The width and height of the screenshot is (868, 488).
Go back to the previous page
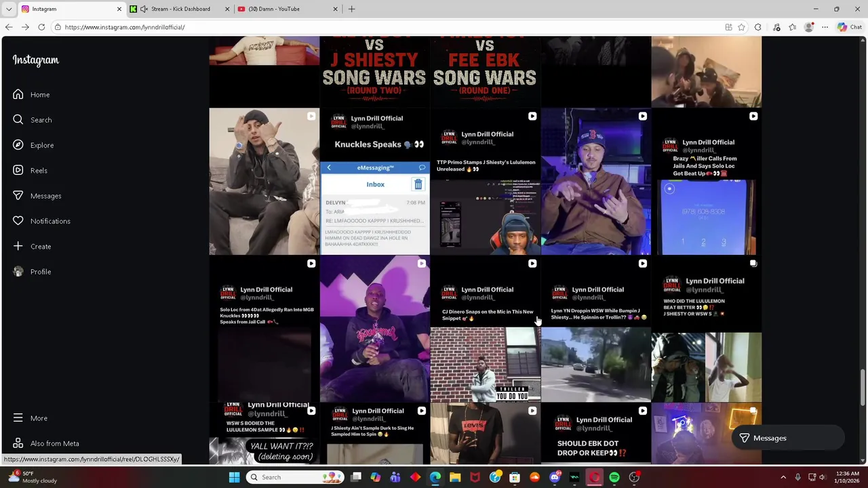[x=8, y=27]
